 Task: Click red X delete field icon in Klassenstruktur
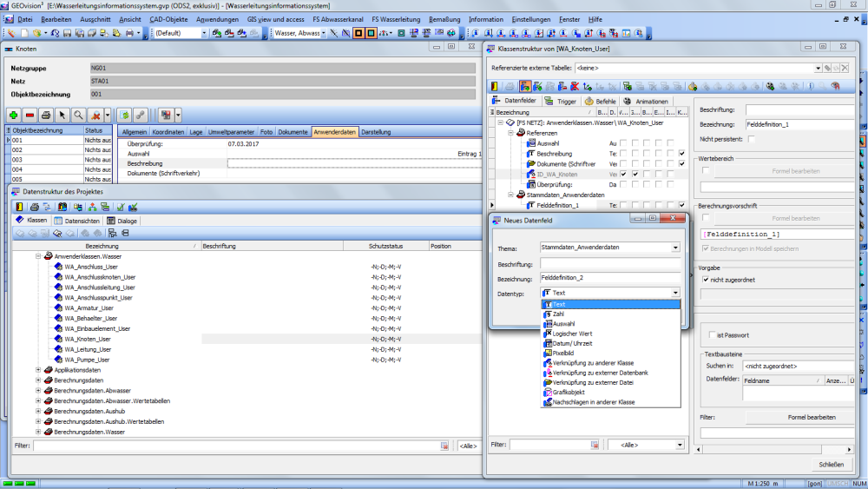575,86
